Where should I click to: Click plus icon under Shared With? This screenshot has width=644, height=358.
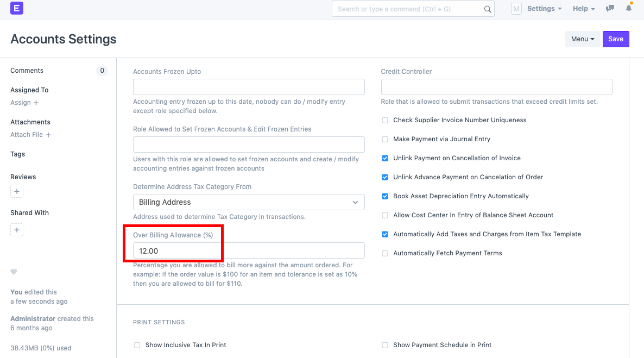(x=17, y=230)
